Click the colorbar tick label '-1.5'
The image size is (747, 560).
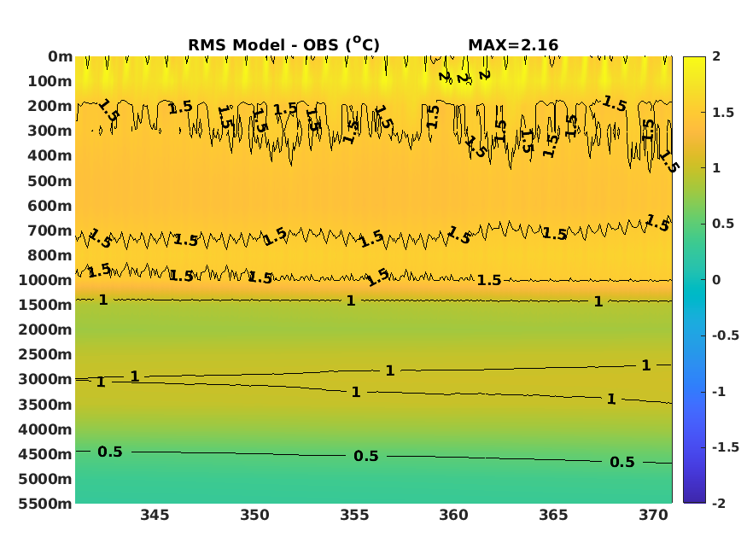[x=726, y=447]
